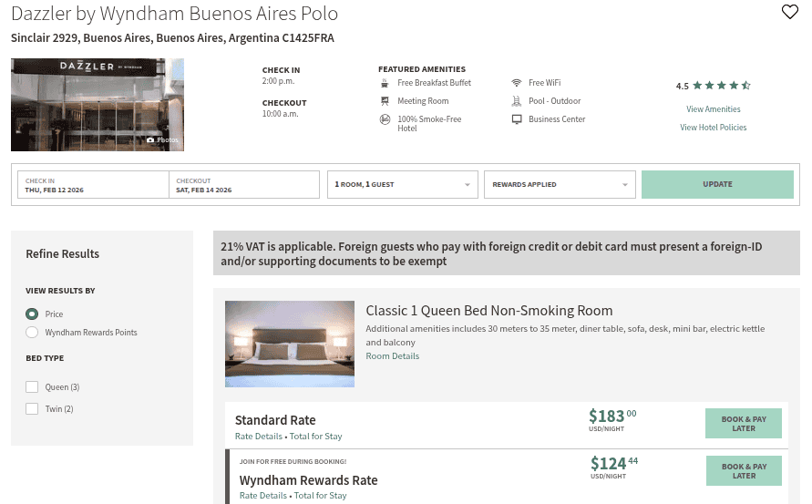Click the $183.00 USD/night price

612,420
